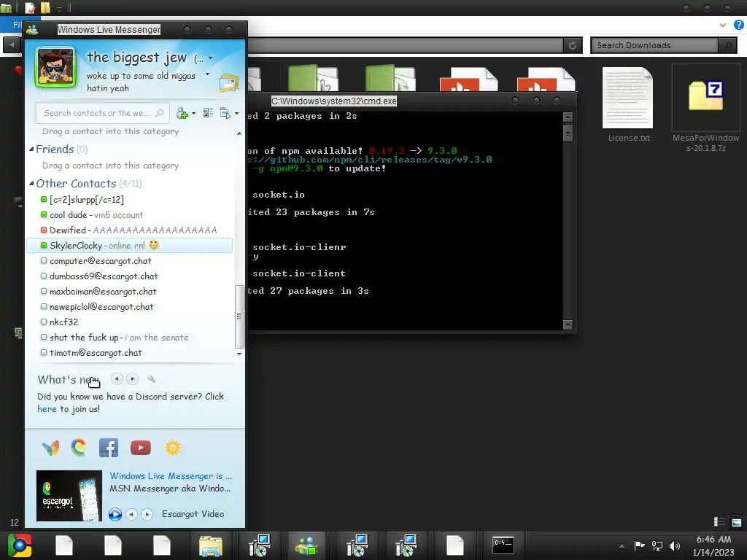Open File Explorer from the taskbar
Viewport: 747px width, 560px height.
tap(211, 545)
